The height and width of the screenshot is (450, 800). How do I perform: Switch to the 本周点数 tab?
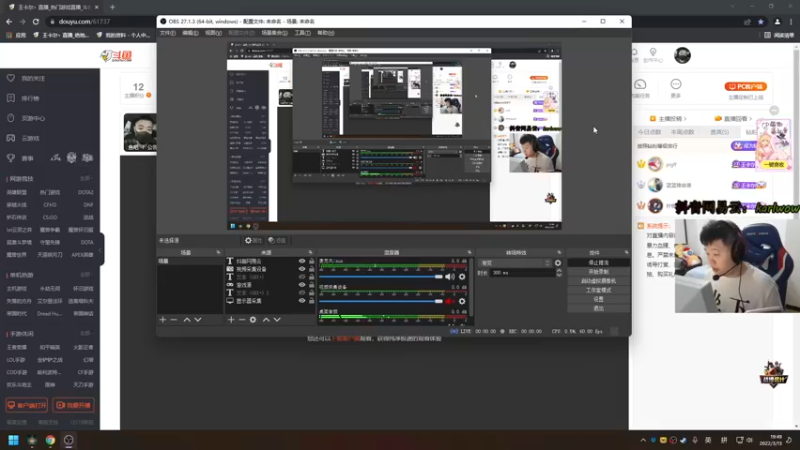click(682, 132)
